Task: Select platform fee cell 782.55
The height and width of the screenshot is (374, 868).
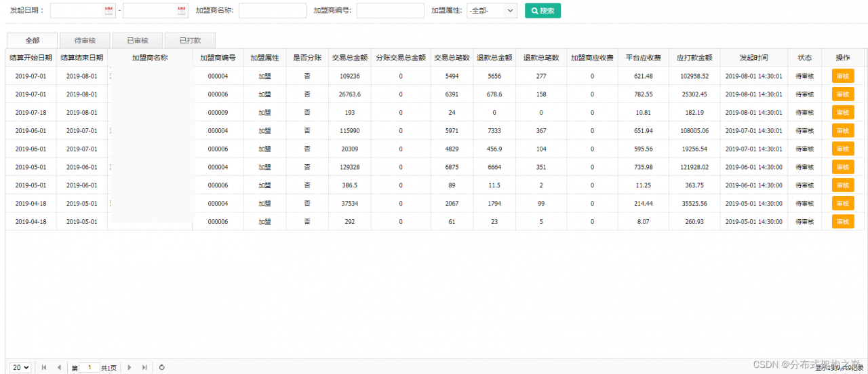Action: [644, 94]
